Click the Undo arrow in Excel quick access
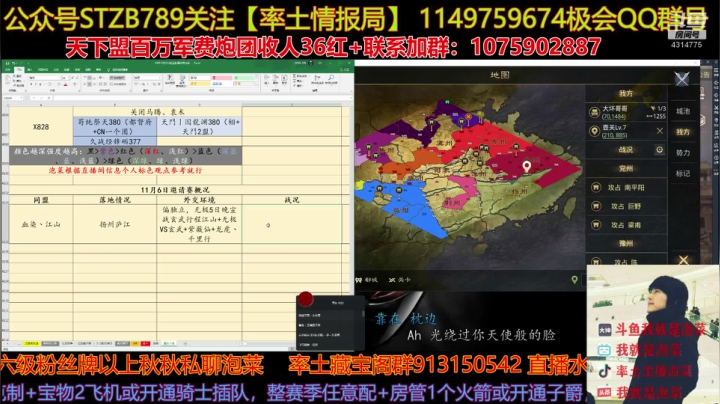Viewport: 720px width, 404px height. (x=13, y=63)
